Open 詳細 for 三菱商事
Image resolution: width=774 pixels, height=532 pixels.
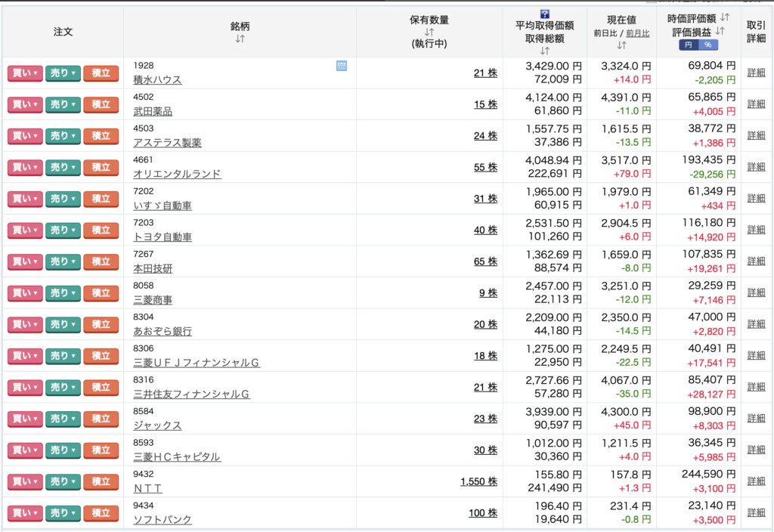coord(756,292)
